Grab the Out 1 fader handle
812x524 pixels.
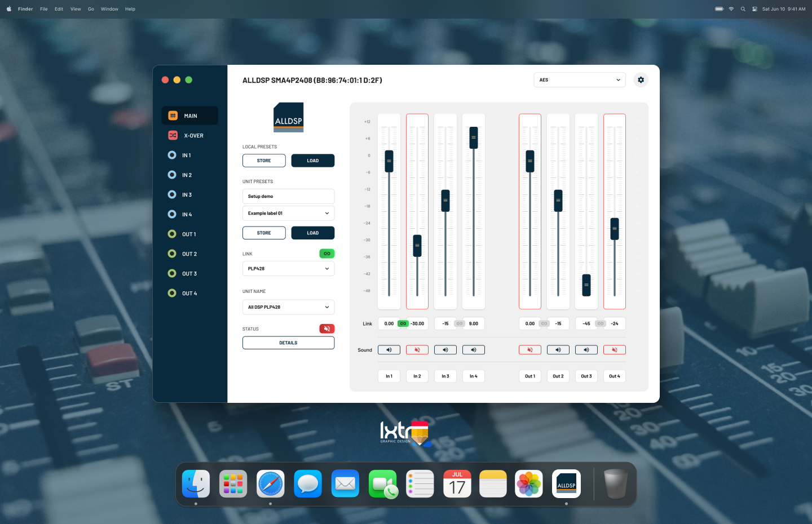click(530, 161)
